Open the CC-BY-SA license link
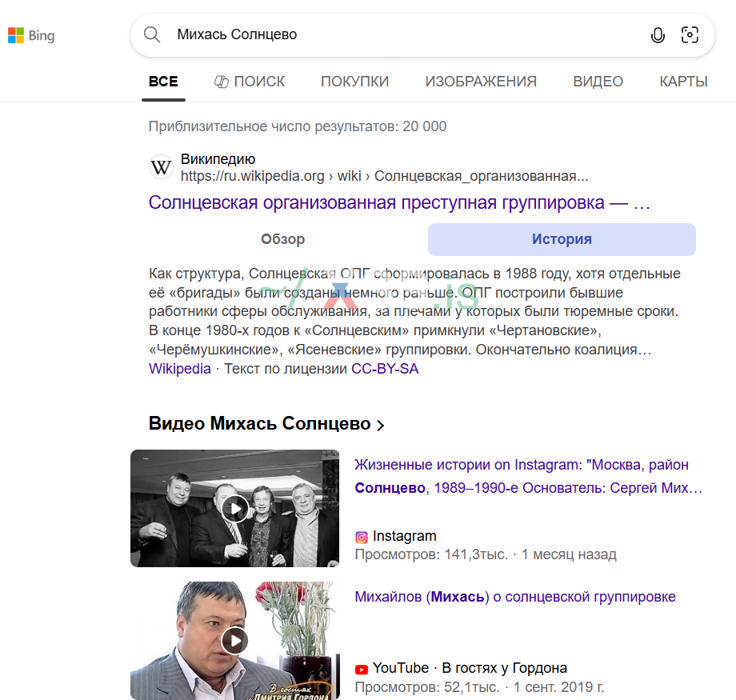 click(x=384, y=369)
